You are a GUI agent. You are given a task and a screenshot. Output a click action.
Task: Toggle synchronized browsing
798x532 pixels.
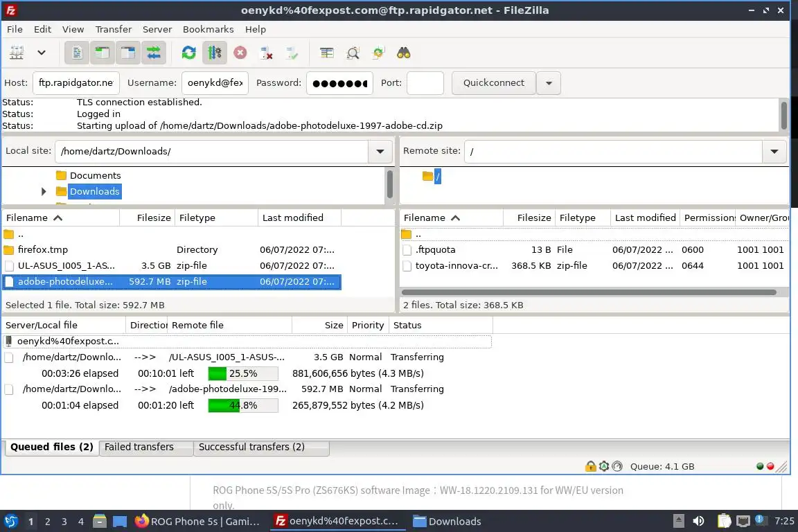coord(378,53)
